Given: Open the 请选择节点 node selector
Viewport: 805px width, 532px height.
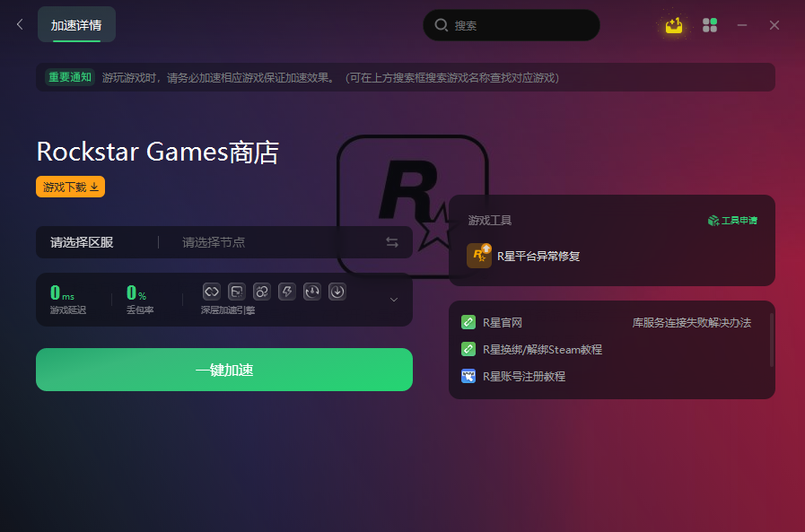Looking at the screenshot, I should coord(214,242).
